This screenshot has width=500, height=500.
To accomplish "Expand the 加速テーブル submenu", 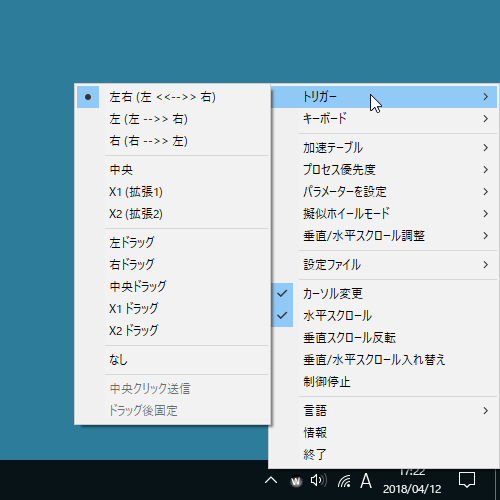I will pyautogui.click(x=384, y=148).
